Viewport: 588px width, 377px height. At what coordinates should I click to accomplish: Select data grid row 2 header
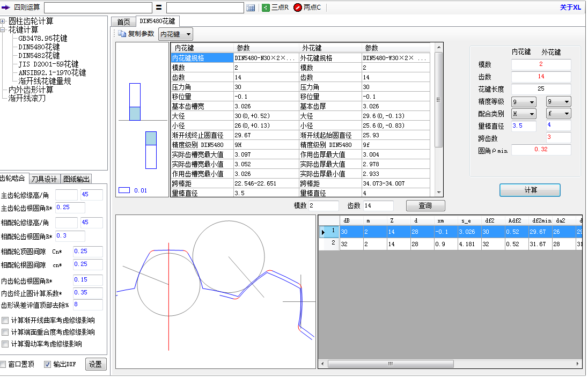tap(329, 244)
